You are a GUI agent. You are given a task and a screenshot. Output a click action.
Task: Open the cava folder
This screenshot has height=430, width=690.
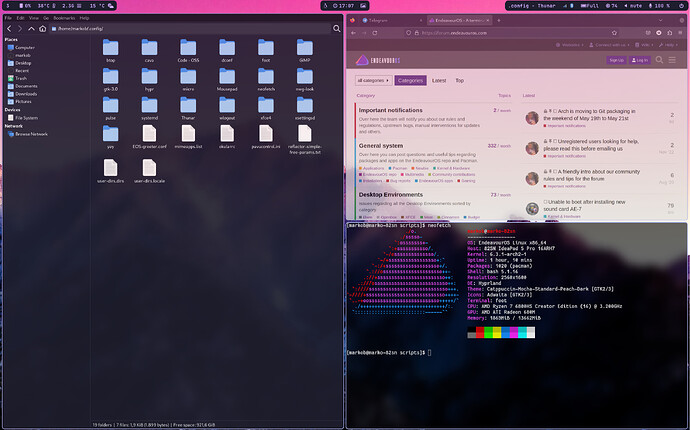click(x=149, y=51)
